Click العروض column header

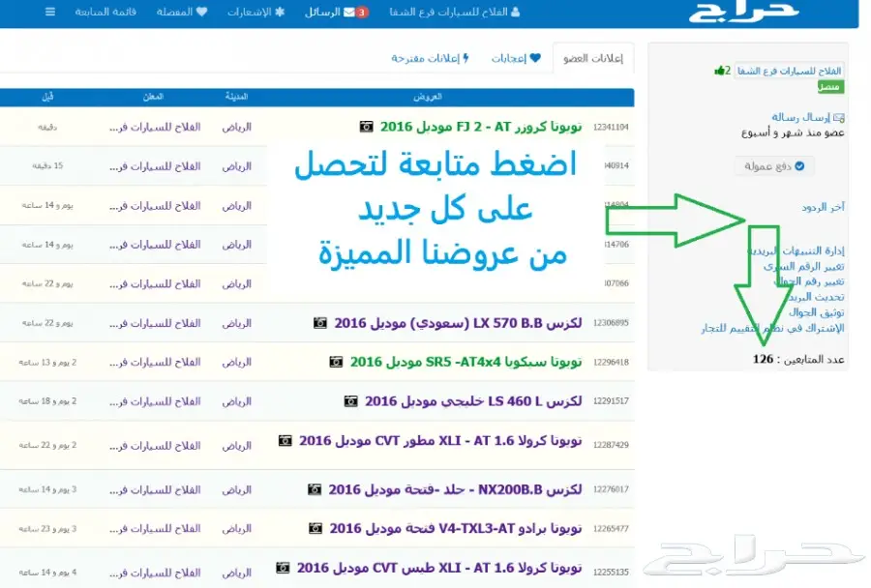(x=428, y=97)
